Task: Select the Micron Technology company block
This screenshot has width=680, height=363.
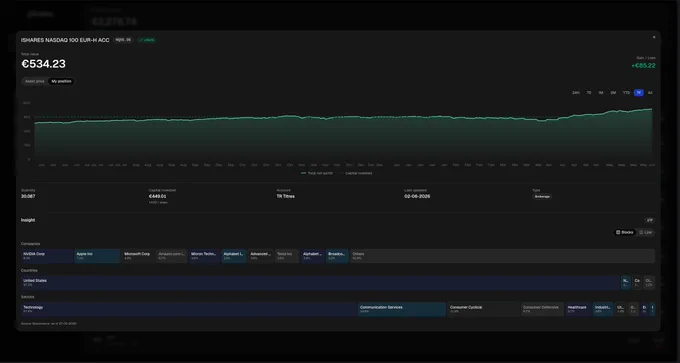Action: [x=204, y=256]
